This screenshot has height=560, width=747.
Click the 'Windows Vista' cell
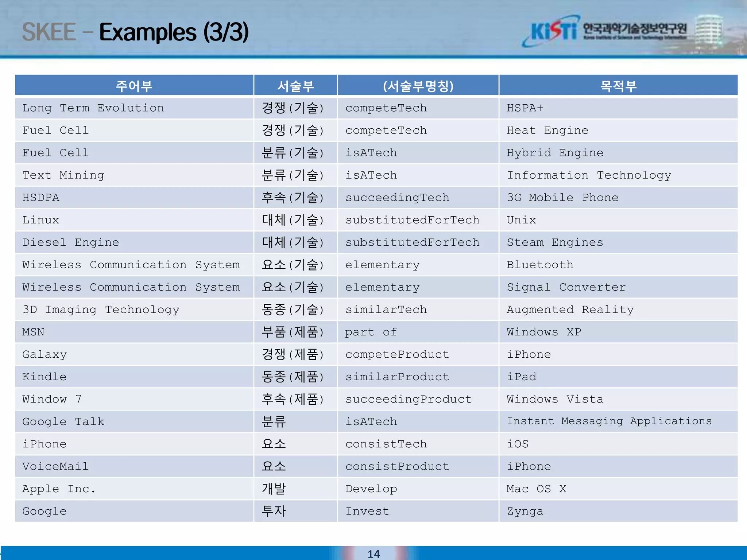[618, 399]
